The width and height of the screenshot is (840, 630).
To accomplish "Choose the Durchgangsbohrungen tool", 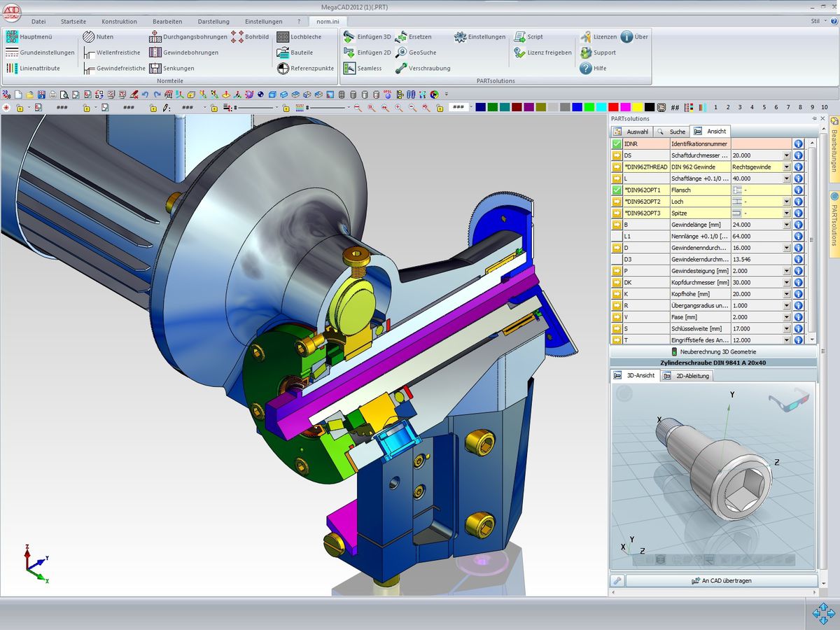I will [188, 37].
